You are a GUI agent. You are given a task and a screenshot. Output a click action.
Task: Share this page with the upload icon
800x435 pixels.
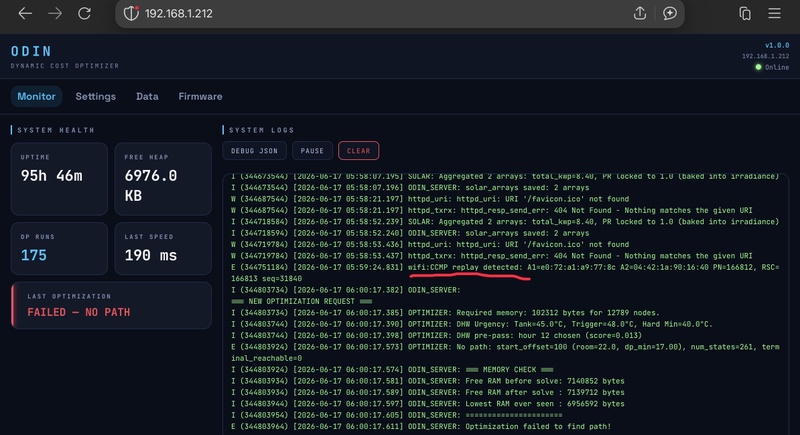(640, 13)
